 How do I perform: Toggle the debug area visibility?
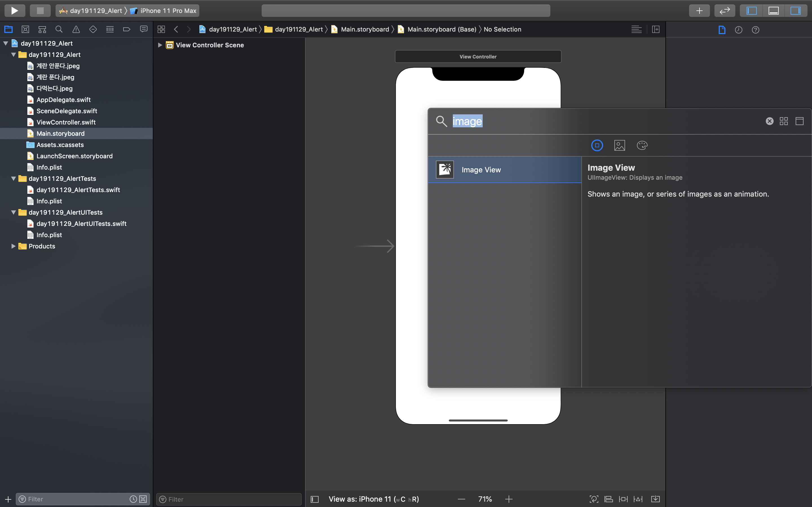click(x=773, y=11)
